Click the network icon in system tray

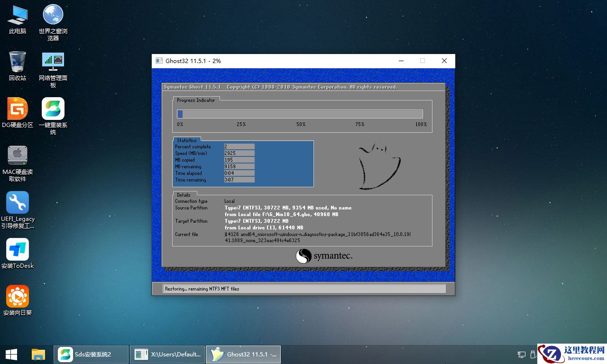[522, 354]
